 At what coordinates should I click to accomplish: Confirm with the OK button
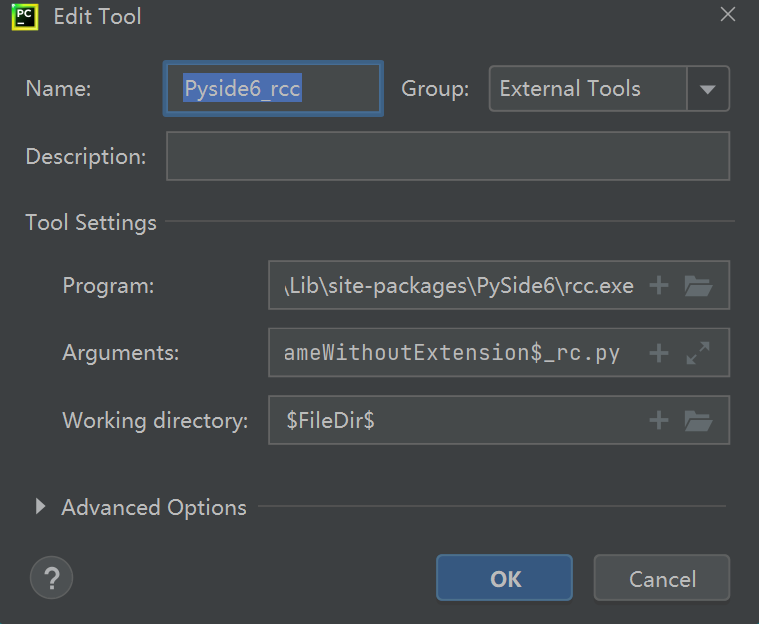coord(504,578)
